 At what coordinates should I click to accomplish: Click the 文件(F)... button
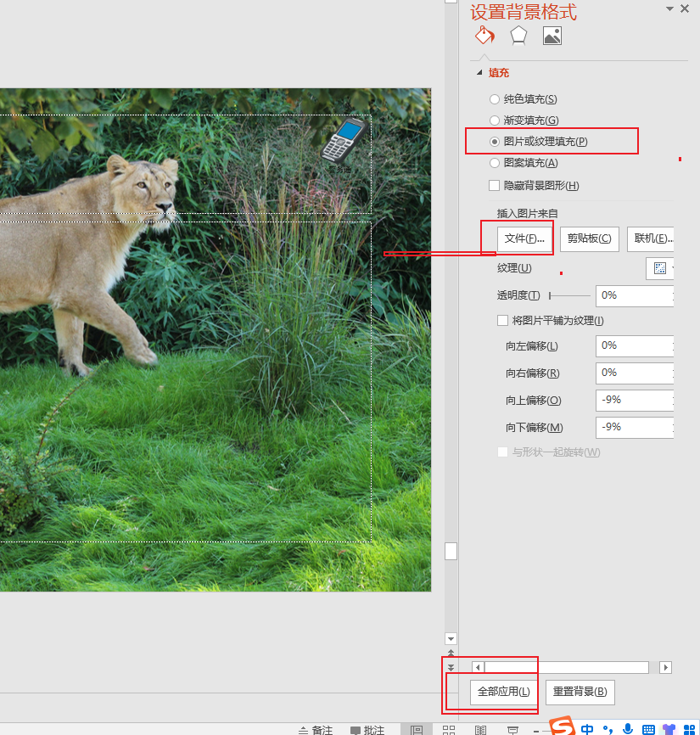[x=524, y=239]
